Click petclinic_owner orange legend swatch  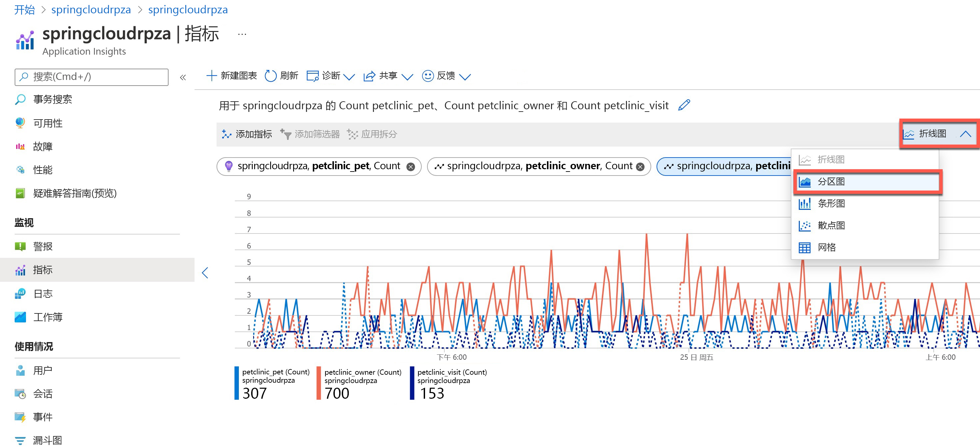point(318,383)
